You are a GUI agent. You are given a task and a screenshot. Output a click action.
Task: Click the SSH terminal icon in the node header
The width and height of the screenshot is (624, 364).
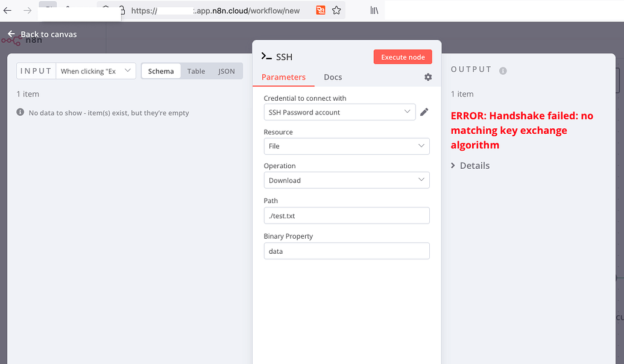coord(265,56)
